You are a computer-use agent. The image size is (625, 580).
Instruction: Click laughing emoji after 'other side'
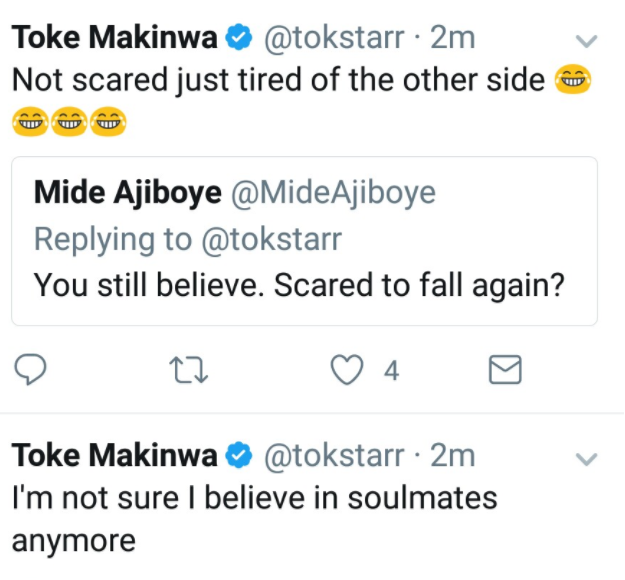(573, 79)
